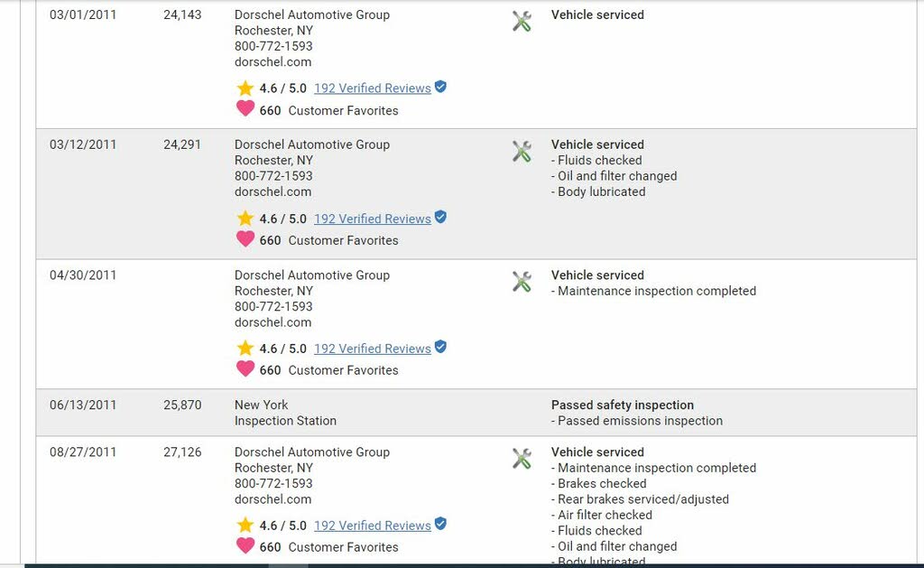The height and width of the screenshot is (568, 924).
Task: Click the wrench icon for 08/27/2011 service
Action: 522,459
